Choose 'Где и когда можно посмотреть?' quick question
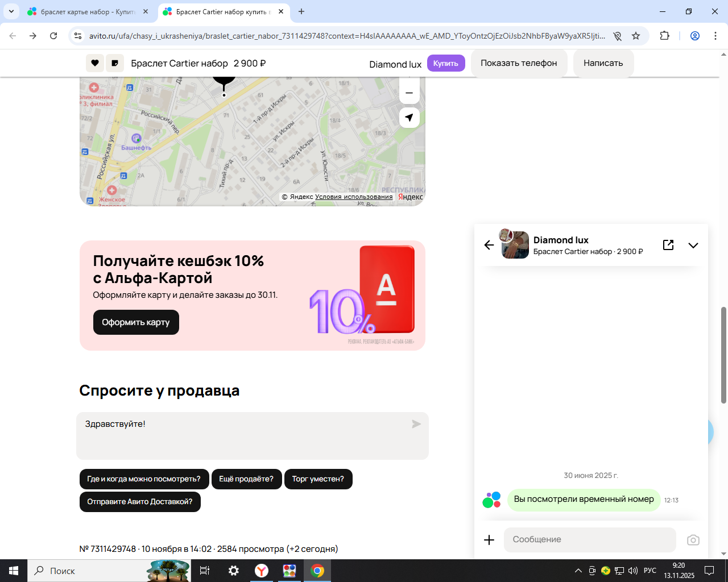 (144, 479)
